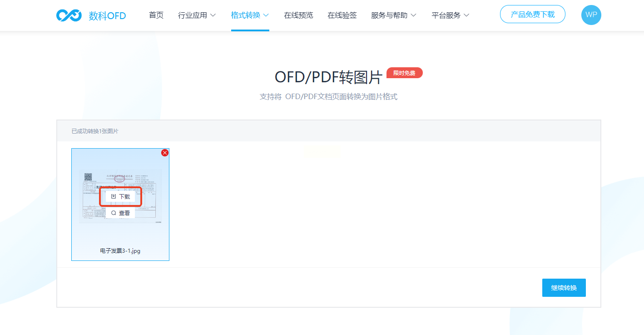
Task: Remove the 电子发票3-1.jpg image with red X
Action: 165,153
